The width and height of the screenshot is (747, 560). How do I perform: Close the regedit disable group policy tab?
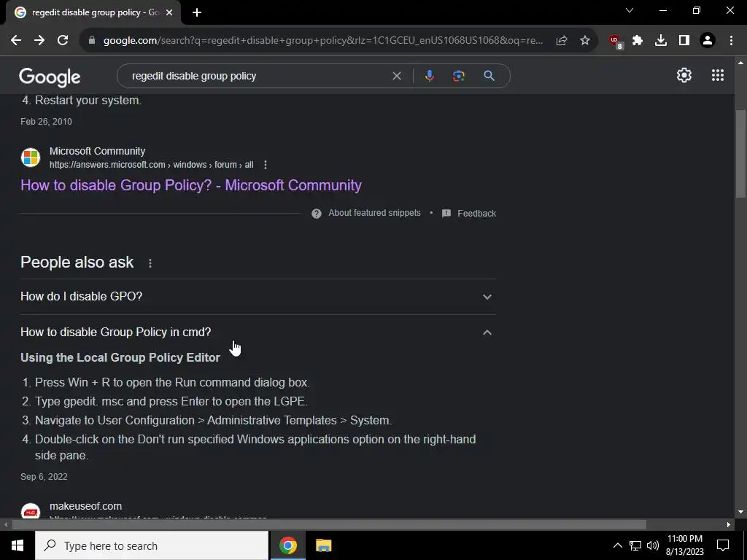pos(169,12)
